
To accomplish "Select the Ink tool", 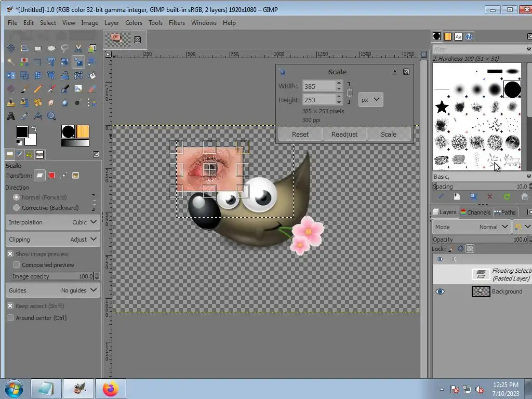I will click(x=65, y=89).
